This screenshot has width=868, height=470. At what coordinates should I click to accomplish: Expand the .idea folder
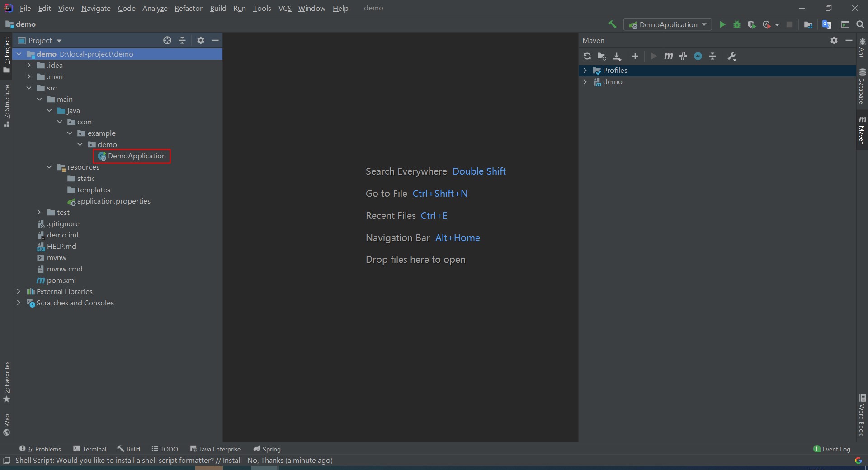(29, 65)
